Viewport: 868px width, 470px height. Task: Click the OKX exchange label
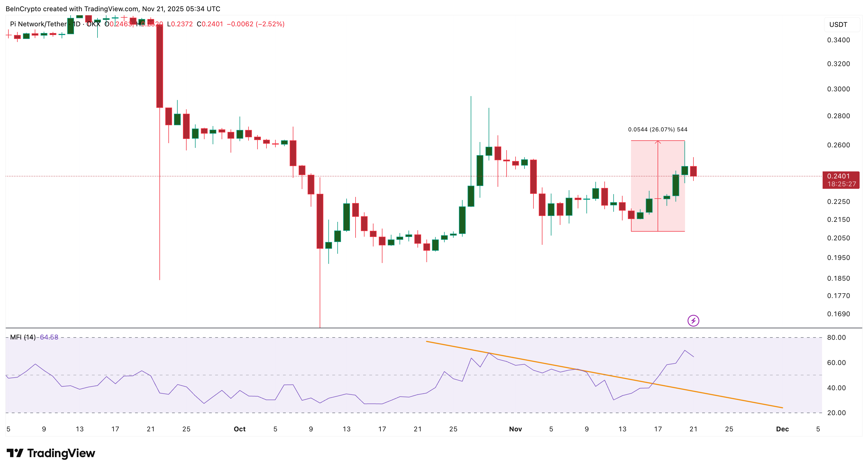point(94,24)
